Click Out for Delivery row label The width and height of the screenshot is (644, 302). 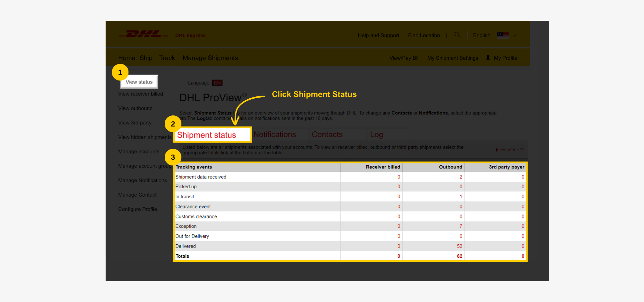click(x=192, y=236)
